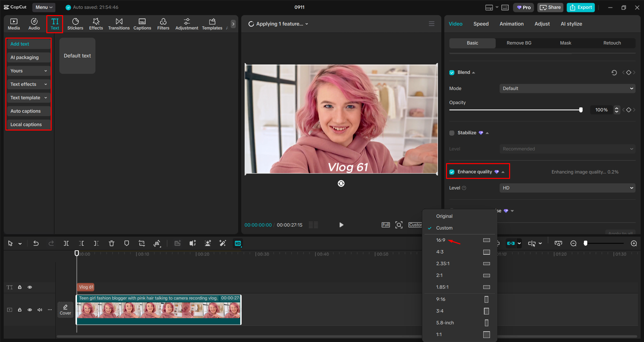Viewport: 644px width, 342px height.
Task: Expand the Yours text category
Action: pos(28,70)
